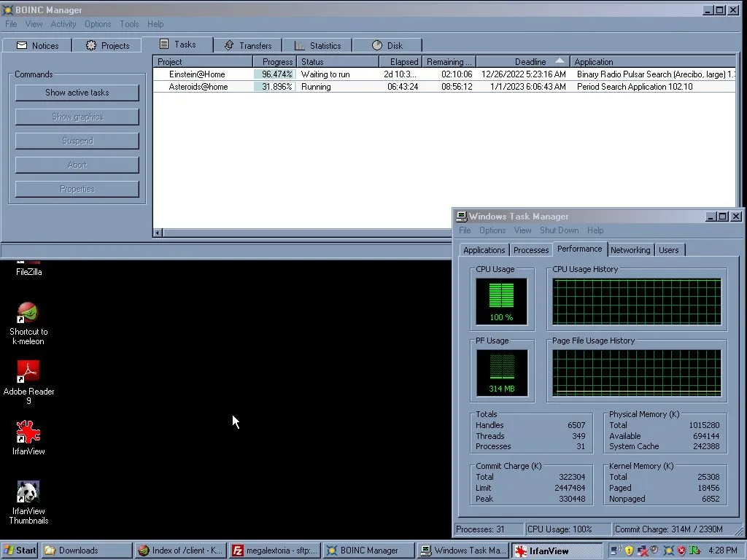Select the Asteroids@home task row
The width and height of the screenshot is (747, 560).
point(444,87)
